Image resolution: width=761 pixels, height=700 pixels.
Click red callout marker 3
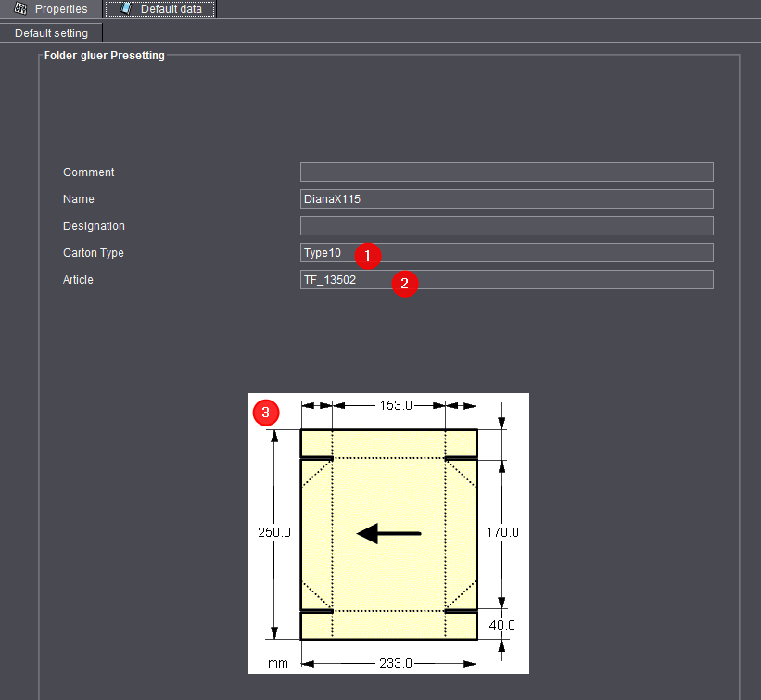coord(266,413)
